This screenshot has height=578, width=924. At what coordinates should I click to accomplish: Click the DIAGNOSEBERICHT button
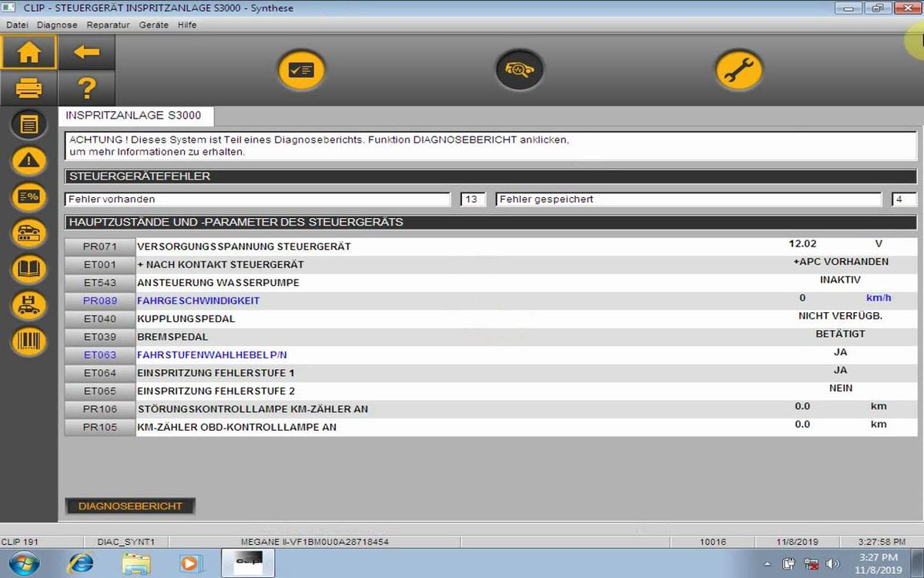130,506
